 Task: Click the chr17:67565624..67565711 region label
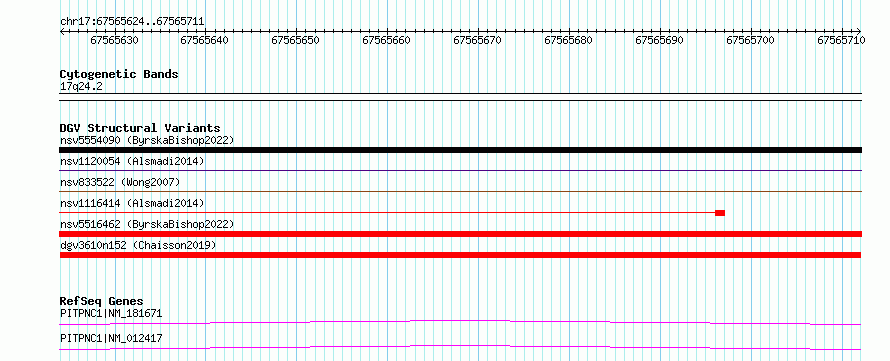pos(132,22)
